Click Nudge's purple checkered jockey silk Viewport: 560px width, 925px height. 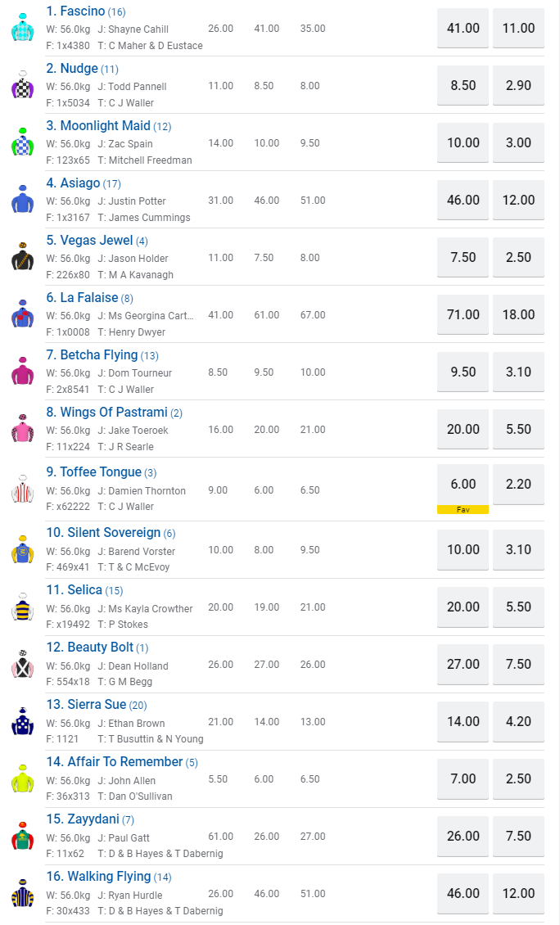[x=22, y=85]
